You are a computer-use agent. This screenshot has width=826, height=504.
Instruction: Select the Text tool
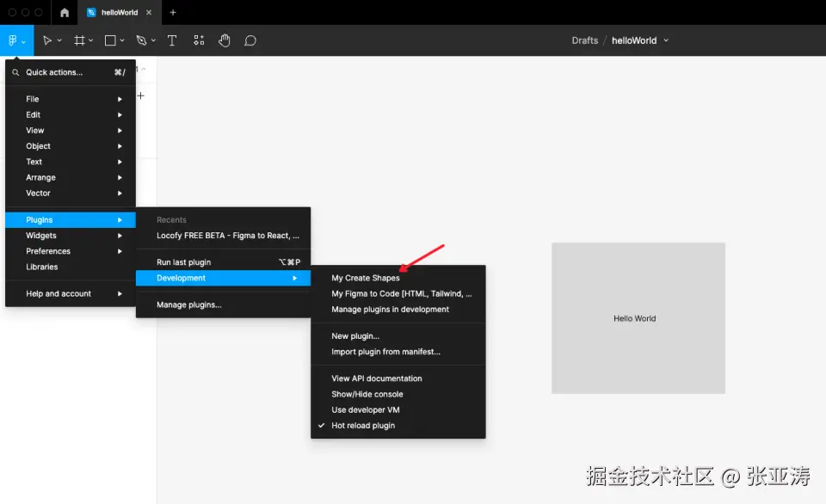pos(172,40)
